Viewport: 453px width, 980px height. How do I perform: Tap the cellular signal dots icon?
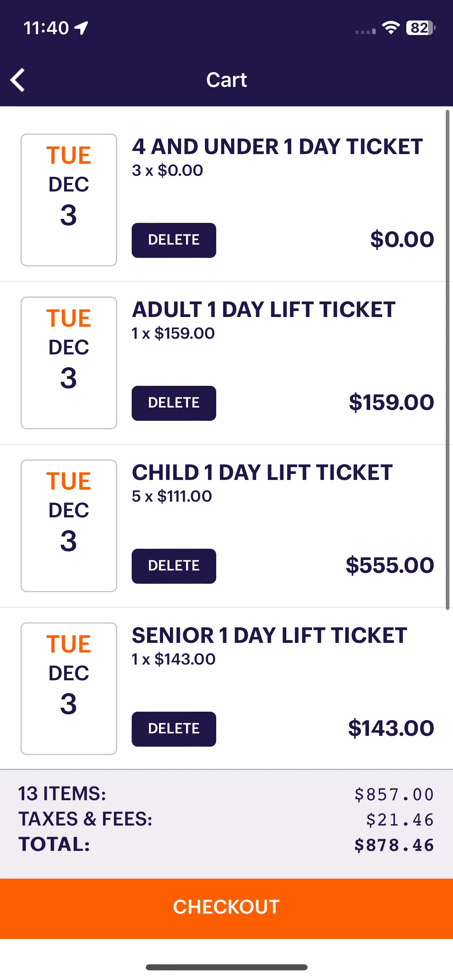pyautogui.click(x=365, y=31)
